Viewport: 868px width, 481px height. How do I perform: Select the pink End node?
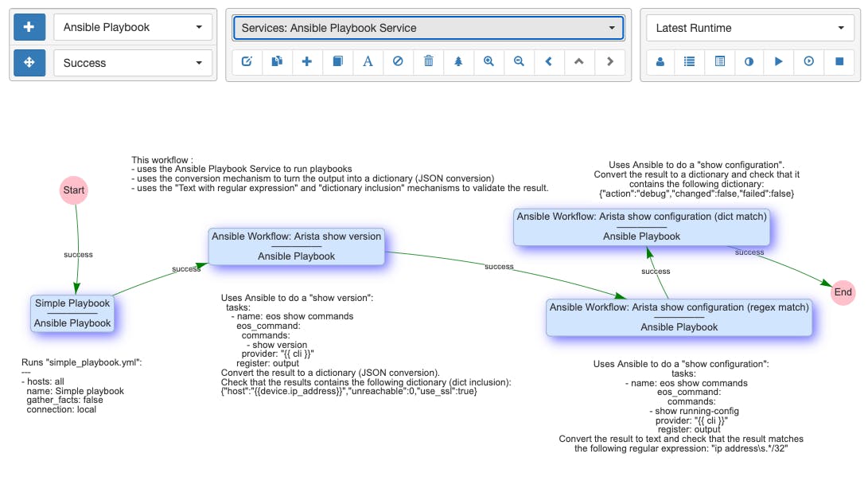point(843,292)
